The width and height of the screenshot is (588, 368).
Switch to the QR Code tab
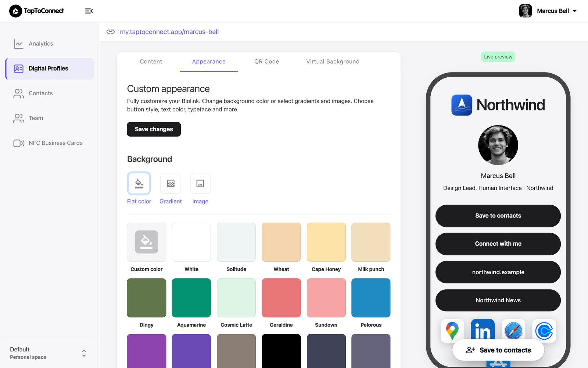click(267, 61)
